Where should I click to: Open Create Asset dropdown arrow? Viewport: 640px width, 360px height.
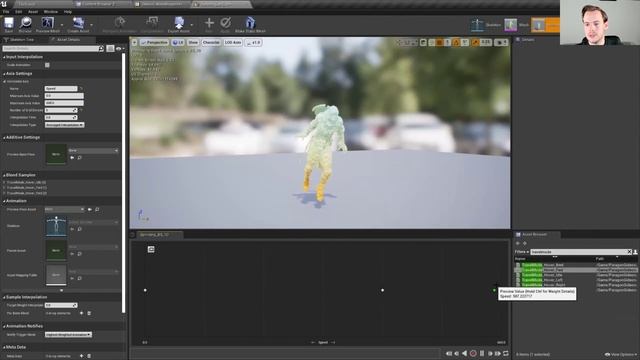(91, 25)
